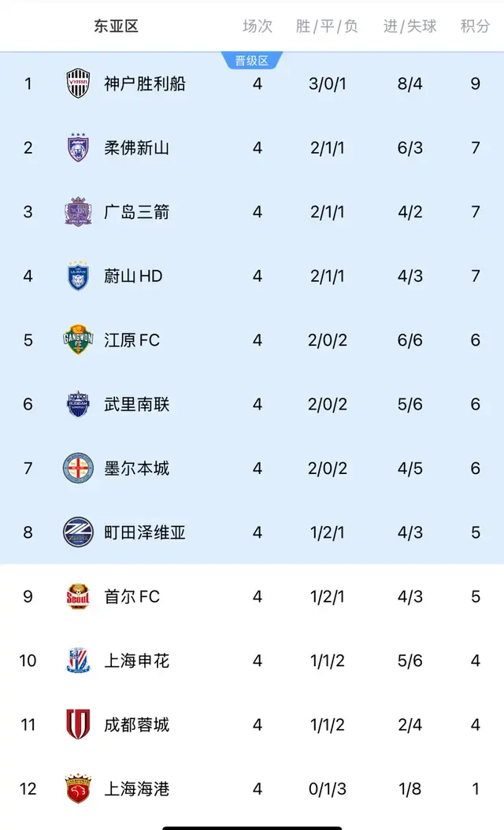Image resolution: width=504 pixels, height=830 pixels.
Task: Click the 成都蓉城 red shield logo
Action: pos(78,725)
